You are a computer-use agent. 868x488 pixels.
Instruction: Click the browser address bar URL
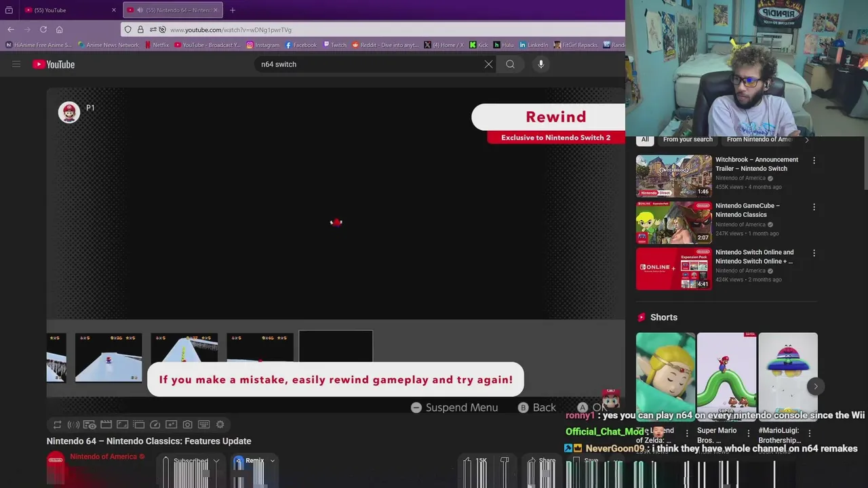[231, 30]
